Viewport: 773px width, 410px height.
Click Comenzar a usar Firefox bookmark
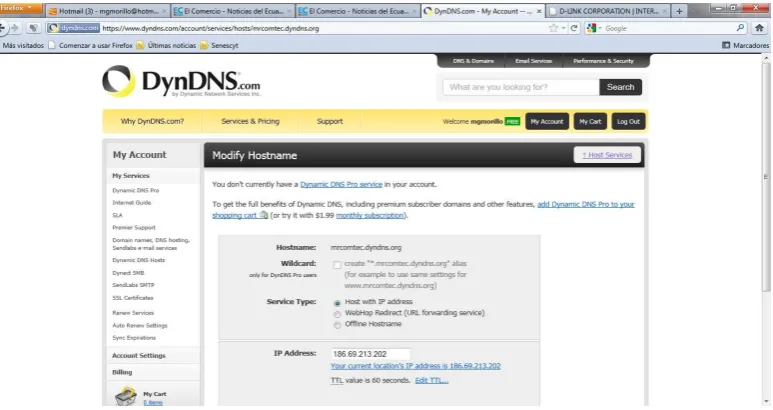pos(91,45)
